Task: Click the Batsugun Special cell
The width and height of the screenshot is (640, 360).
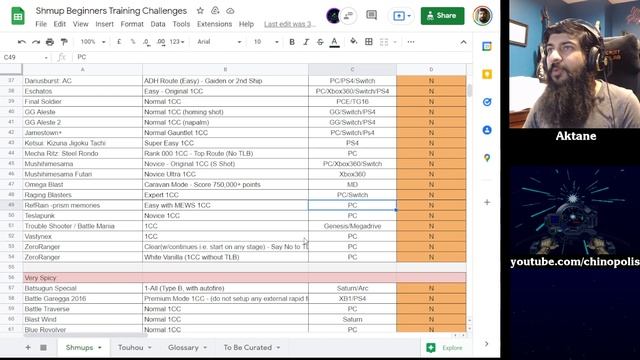Action: (x=82, y=288)
